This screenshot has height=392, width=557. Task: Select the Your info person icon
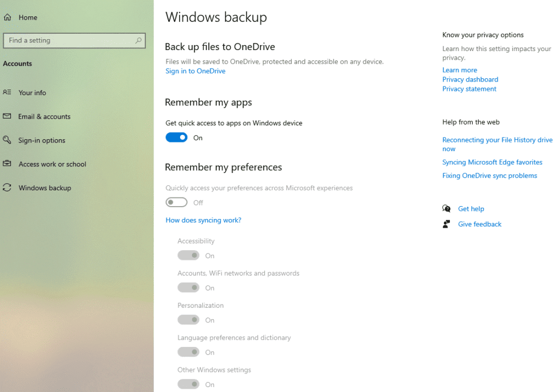click(8, 92)
